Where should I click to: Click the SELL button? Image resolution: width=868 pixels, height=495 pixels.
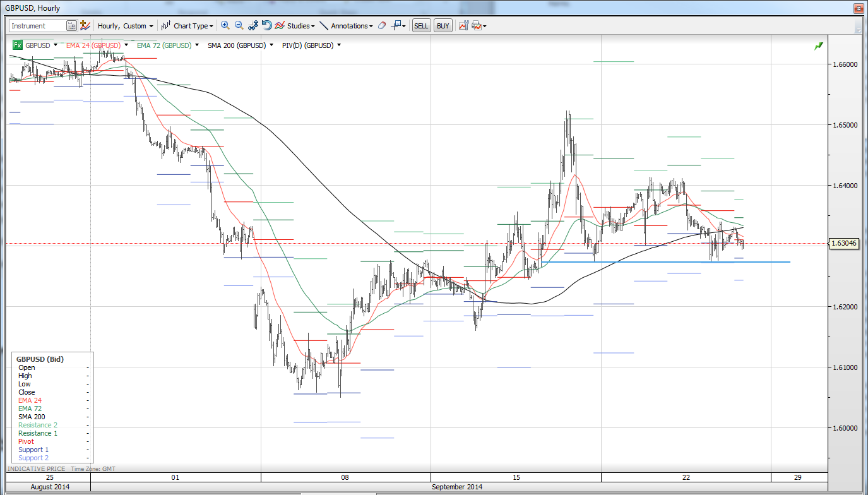421,26
